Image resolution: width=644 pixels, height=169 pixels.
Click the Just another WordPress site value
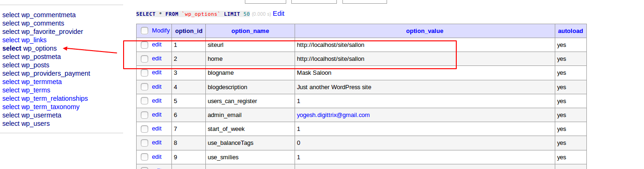pyautogui.click(x=334, y=87)
